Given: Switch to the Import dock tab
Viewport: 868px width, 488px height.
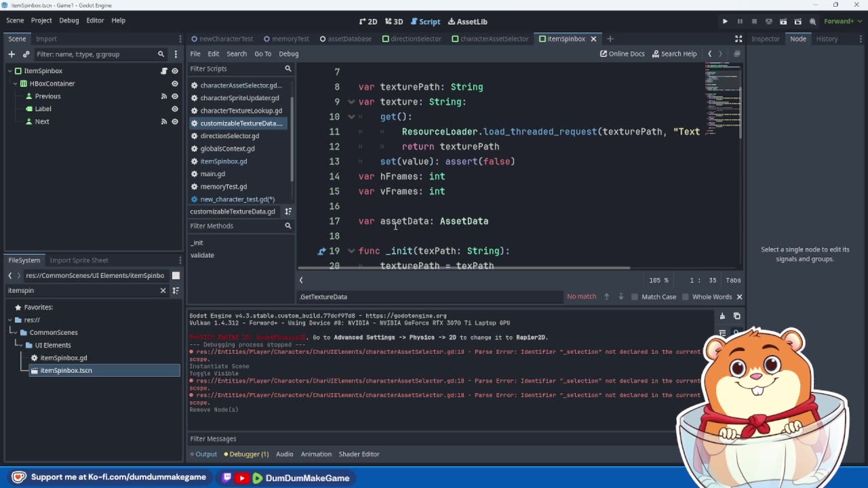Looking at the screenshot, I should click(x=46, y=39).
